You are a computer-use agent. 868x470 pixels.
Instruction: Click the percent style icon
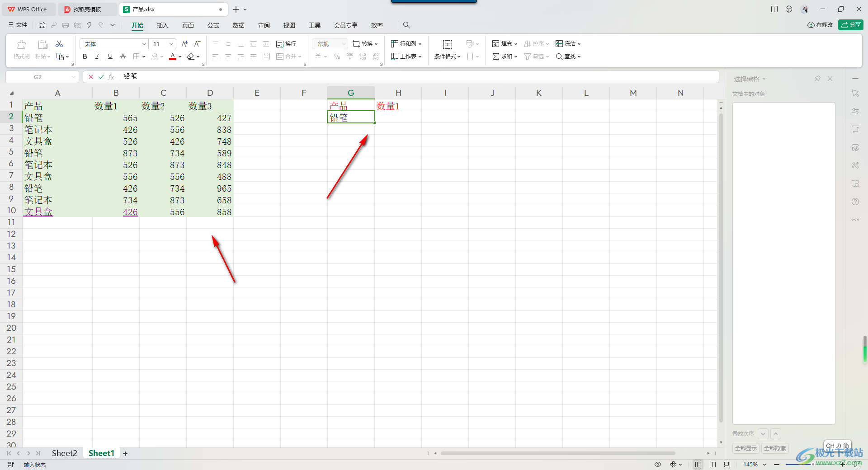click(337, 56)
